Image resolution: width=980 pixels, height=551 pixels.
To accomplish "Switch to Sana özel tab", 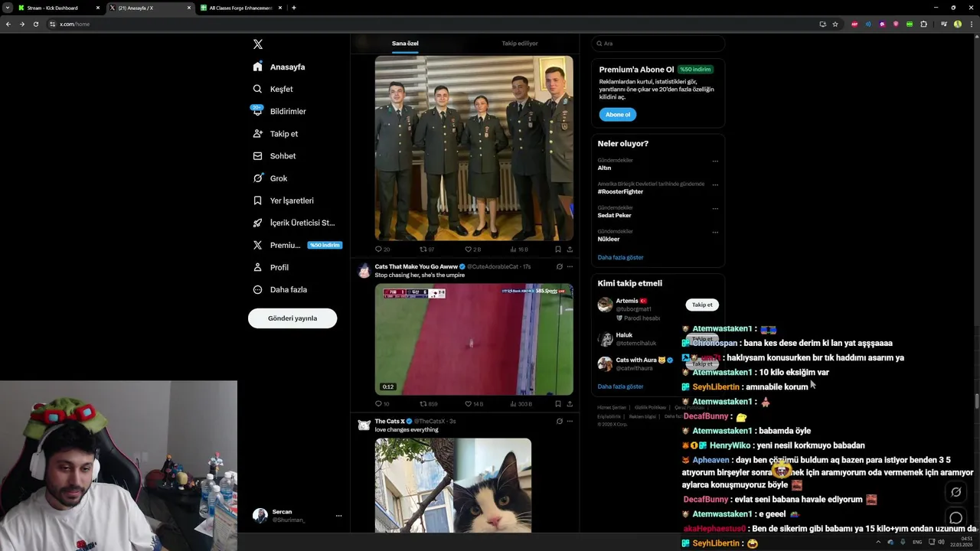I will (405, 44).
